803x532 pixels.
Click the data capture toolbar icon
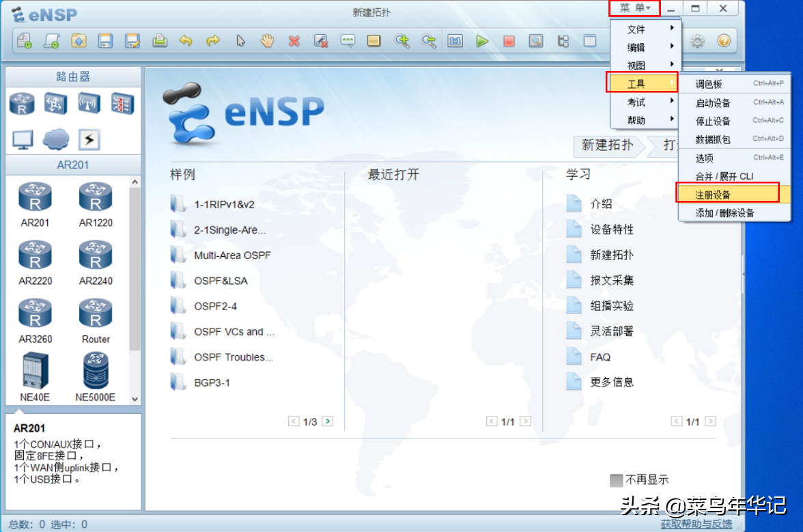tap(535, 40)
